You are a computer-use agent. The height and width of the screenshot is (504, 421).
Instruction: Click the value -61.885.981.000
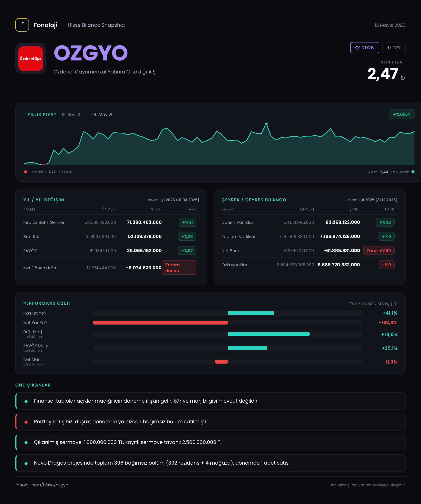pos(341,250)
